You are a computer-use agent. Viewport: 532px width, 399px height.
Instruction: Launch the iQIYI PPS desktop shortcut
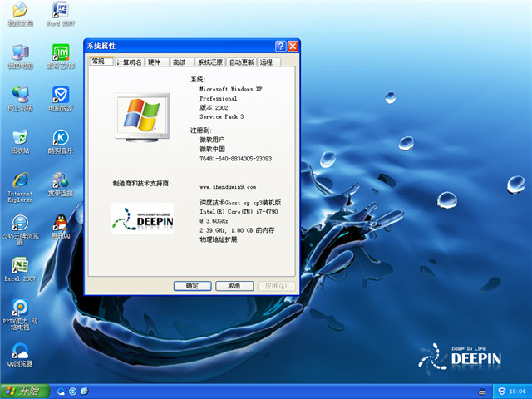[x=61, y=57]
